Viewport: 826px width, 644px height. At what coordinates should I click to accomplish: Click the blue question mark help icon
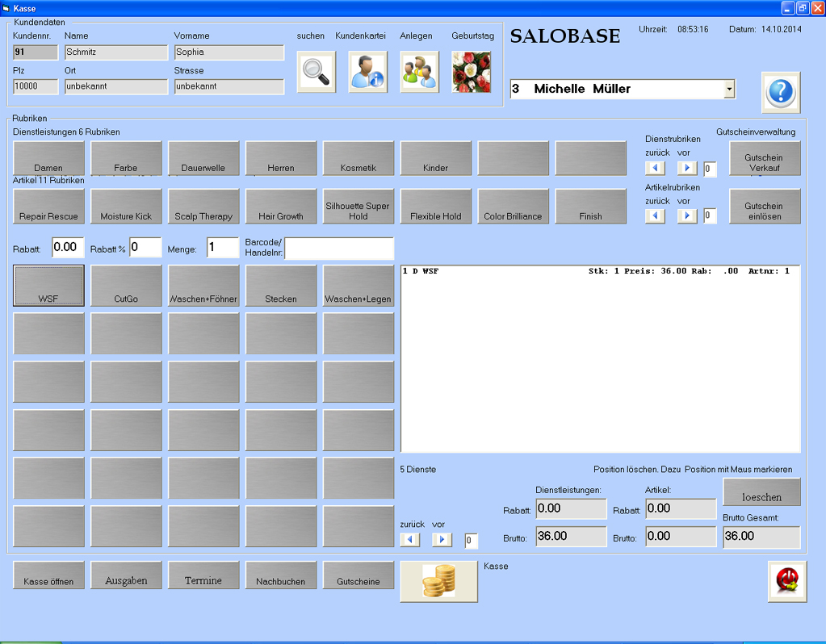(x=781, y=92)
